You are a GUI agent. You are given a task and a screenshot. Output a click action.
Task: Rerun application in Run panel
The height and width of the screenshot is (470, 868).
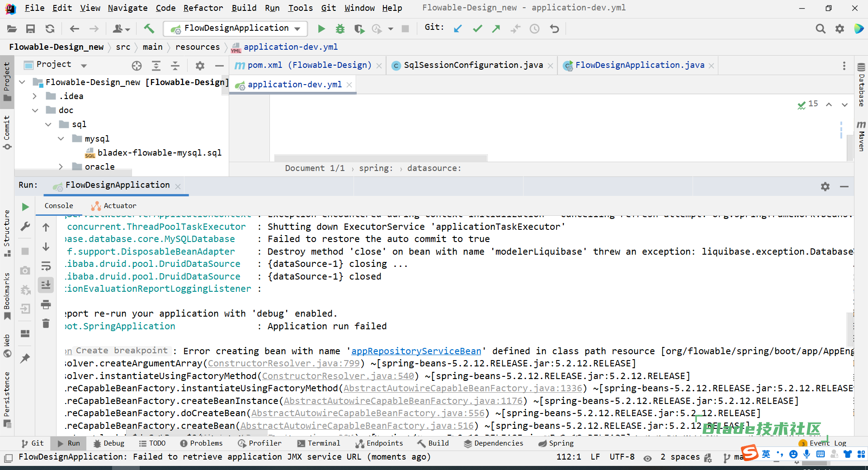click(x=25, y=207)
